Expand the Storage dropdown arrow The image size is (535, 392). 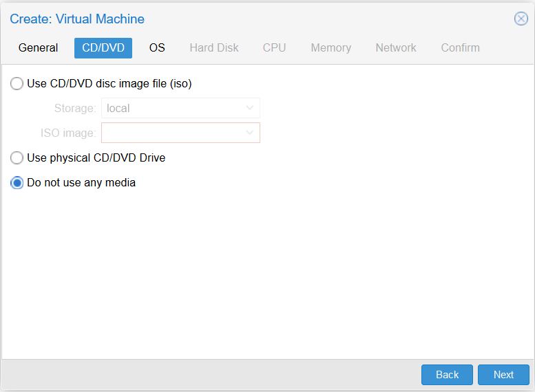[250, 108]
